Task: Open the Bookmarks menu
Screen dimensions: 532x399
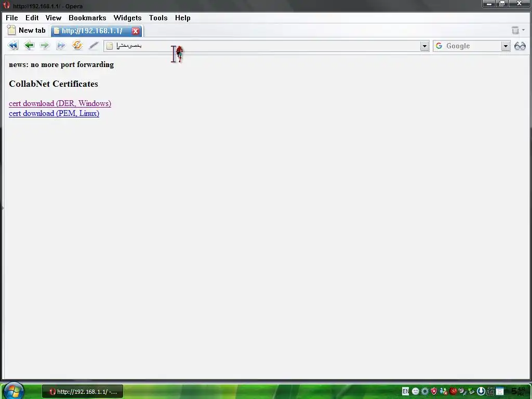Action: pos(87,18)
